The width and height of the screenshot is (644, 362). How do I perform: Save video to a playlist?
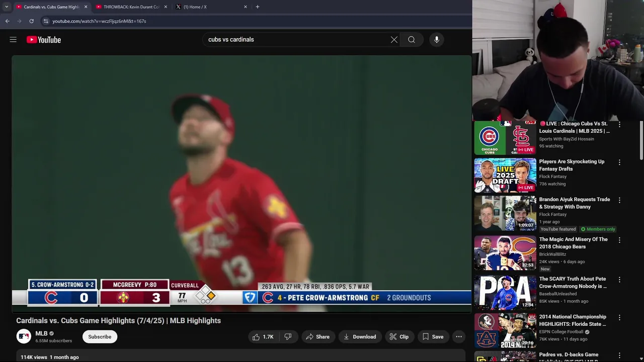click(433, 337)
